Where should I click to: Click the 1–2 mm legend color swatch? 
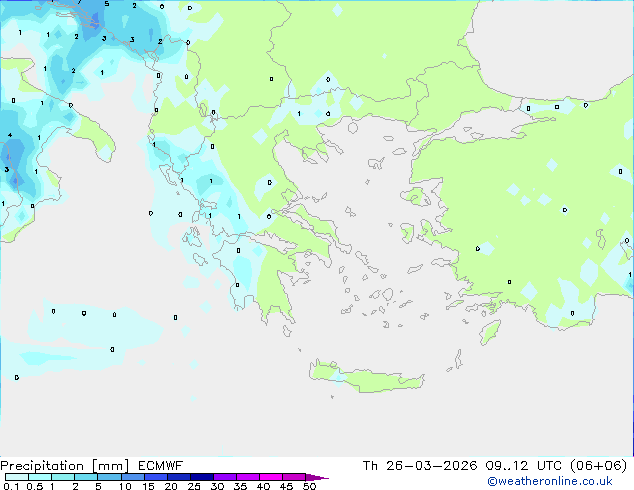pos(63,477)
